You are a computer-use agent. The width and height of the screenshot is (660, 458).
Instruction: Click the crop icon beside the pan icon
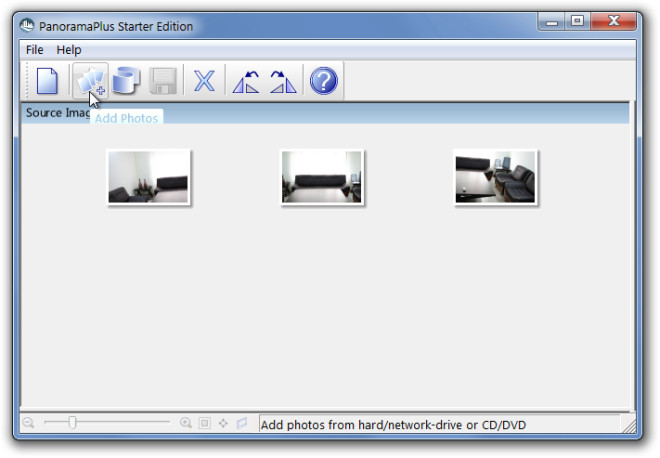click(242, 423)
